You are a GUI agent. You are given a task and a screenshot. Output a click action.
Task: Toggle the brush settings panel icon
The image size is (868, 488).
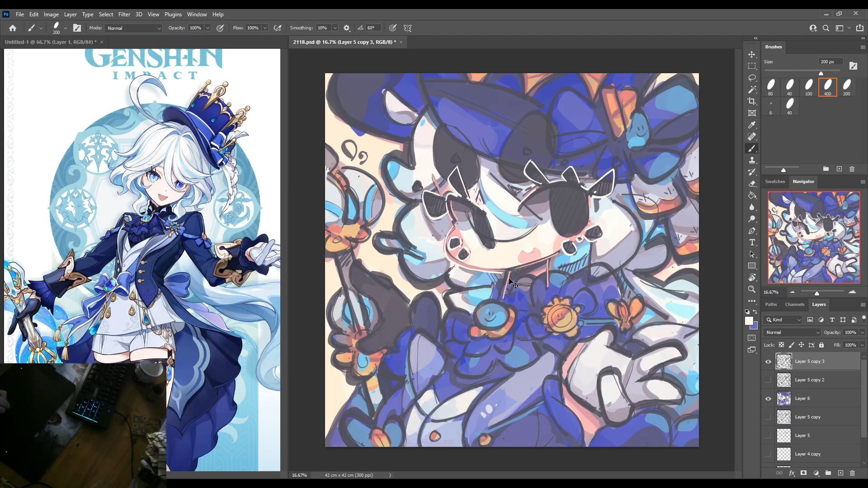pos(77,28)
